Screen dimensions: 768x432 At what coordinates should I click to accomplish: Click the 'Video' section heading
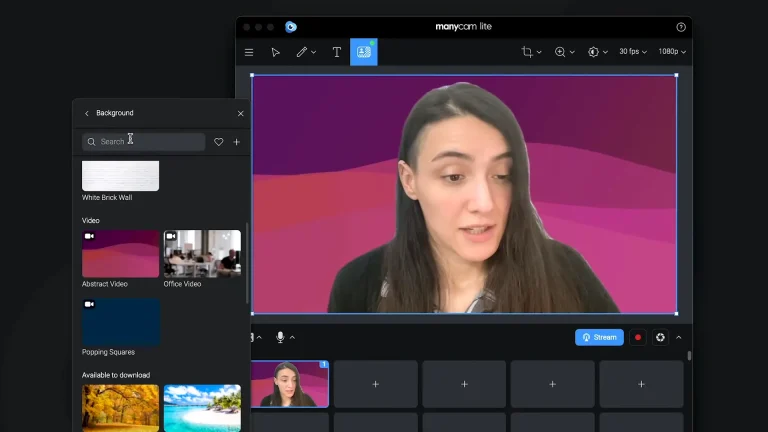(x=91, y=220)
